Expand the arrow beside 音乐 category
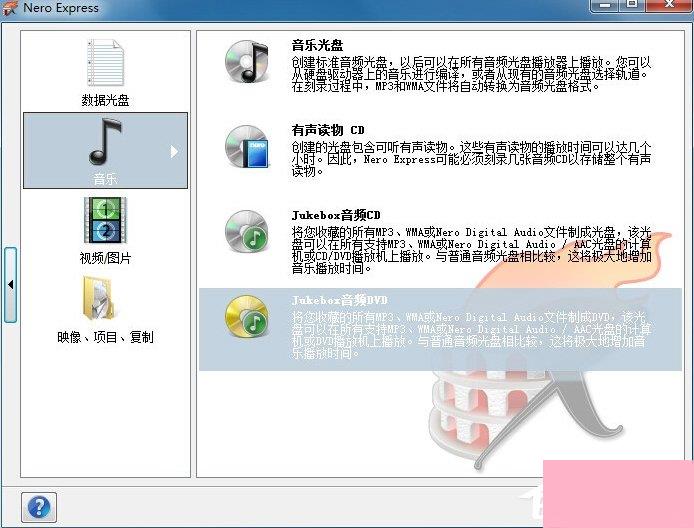The image size is (694, 528). pos(174,152)
